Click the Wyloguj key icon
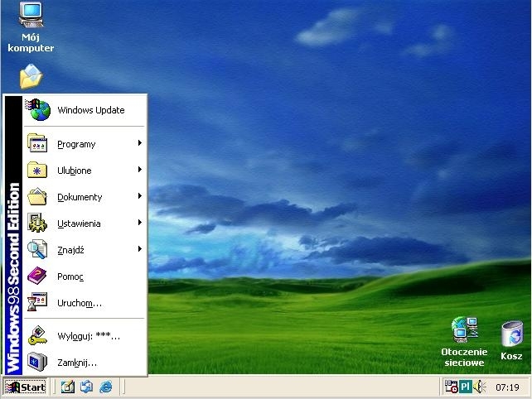Image resolution: width=532 pixels, height=399 pixels. pos(37,335)
